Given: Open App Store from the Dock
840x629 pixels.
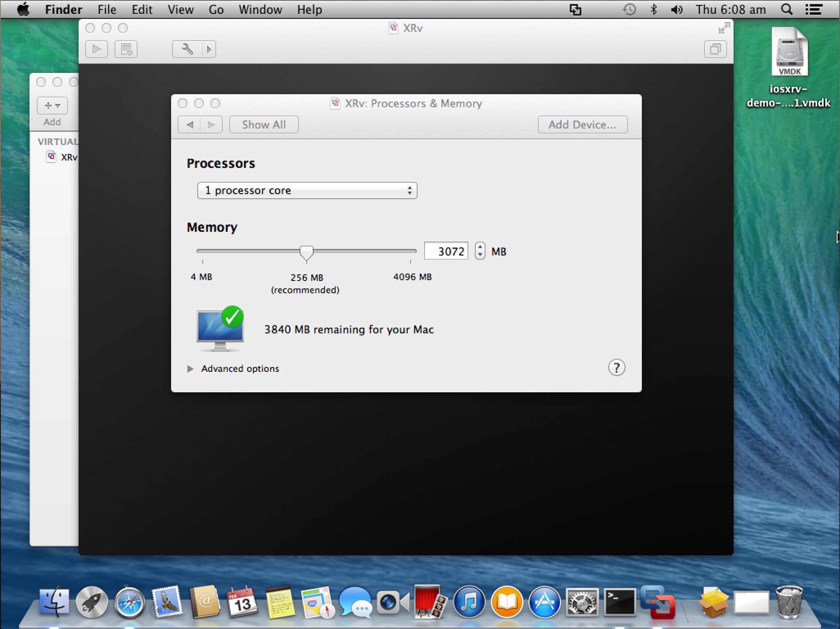Looking at the screenshot, I should coord(544,602).
